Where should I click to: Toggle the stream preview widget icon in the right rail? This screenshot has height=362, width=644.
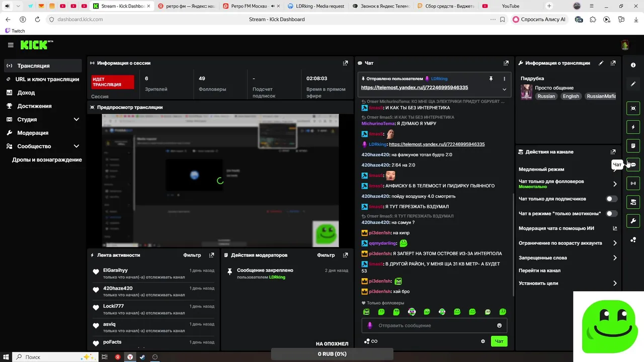pos(633,108)
